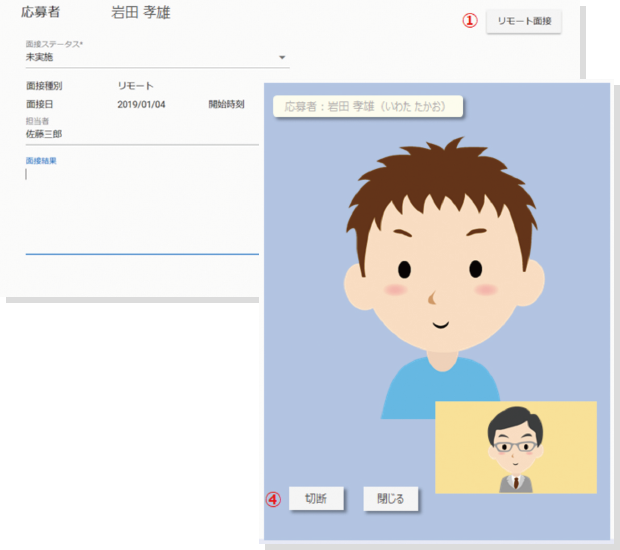Click the interview date 2019/01/04
Image resolution: width=620 pixels, height=550 pixels.
[140, 104]
